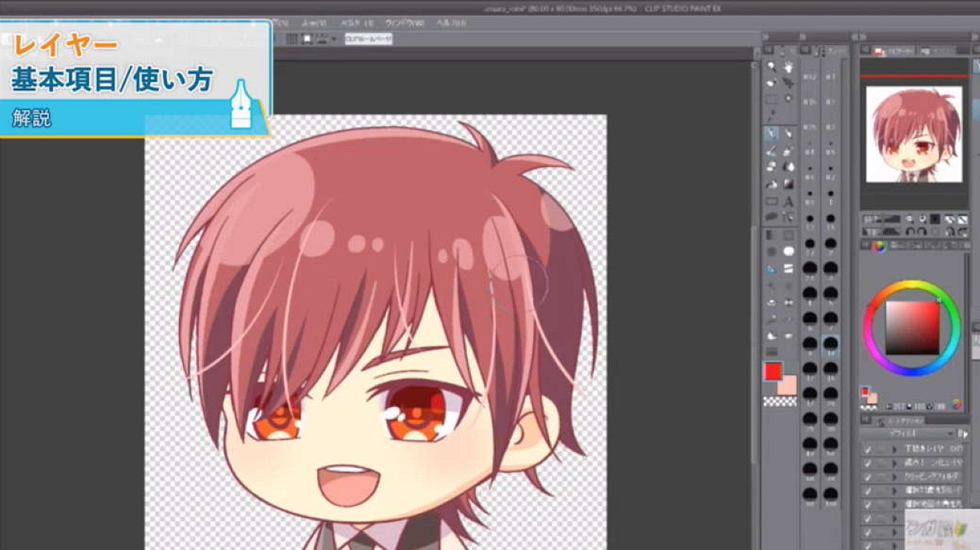Screen dimensions: 980x550
Task: Toggle checkbox of 下描きレイヤー auto action
Action: click(x=867, y=449)
